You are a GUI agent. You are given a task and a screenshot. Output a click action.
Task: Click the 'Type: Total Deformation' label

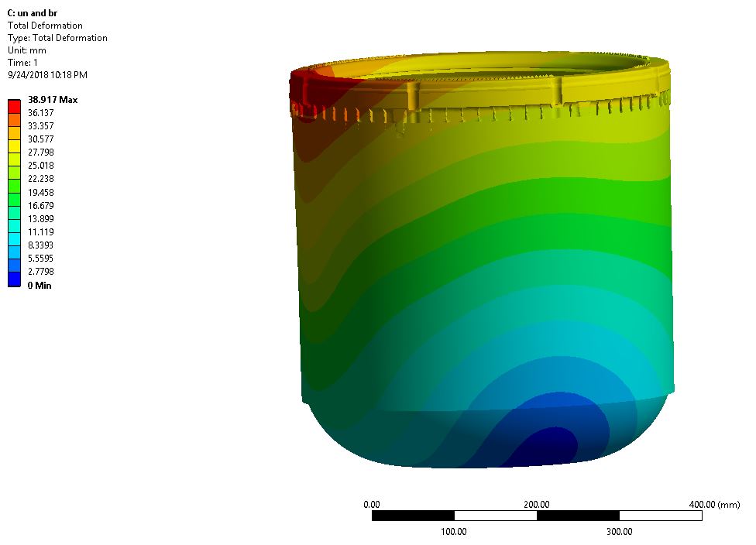(57, 38)
